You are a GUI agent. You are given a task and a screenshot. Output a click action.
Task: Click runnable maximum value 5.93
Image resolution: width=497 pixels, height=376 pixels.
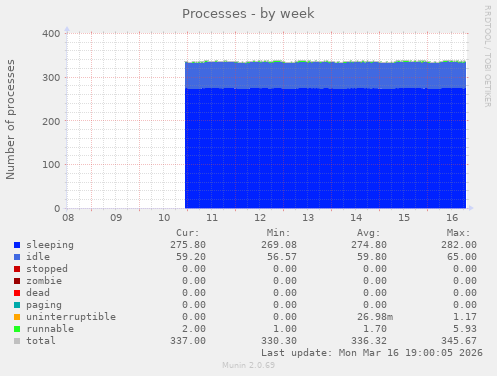click(465, 329)
